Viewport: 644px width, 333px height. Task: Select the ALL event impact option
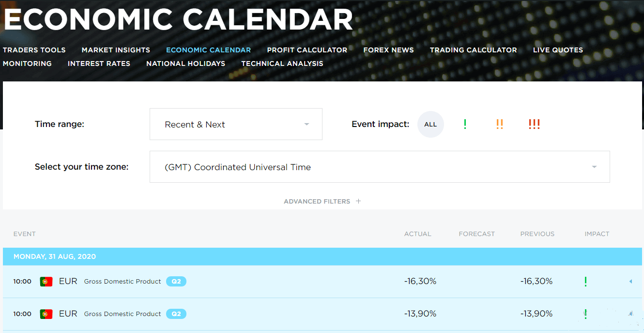[x=430, y=124]
